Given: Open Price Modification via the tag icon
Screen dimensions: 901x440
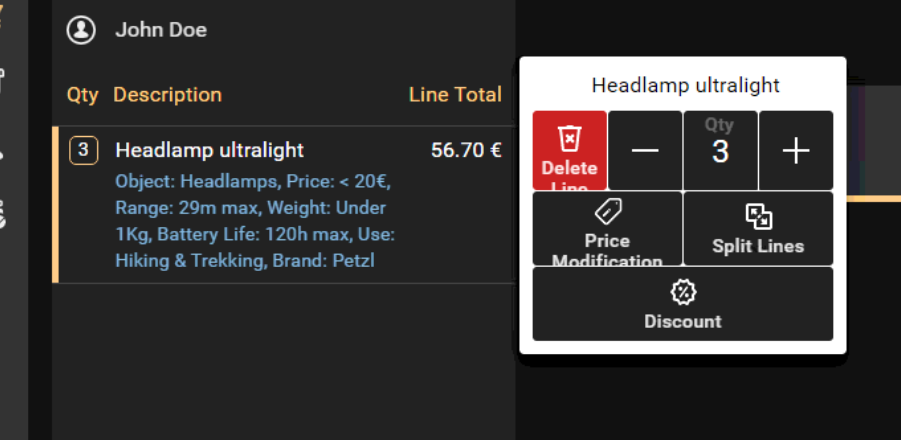Looking at the screenshot, I should (607, 211).
